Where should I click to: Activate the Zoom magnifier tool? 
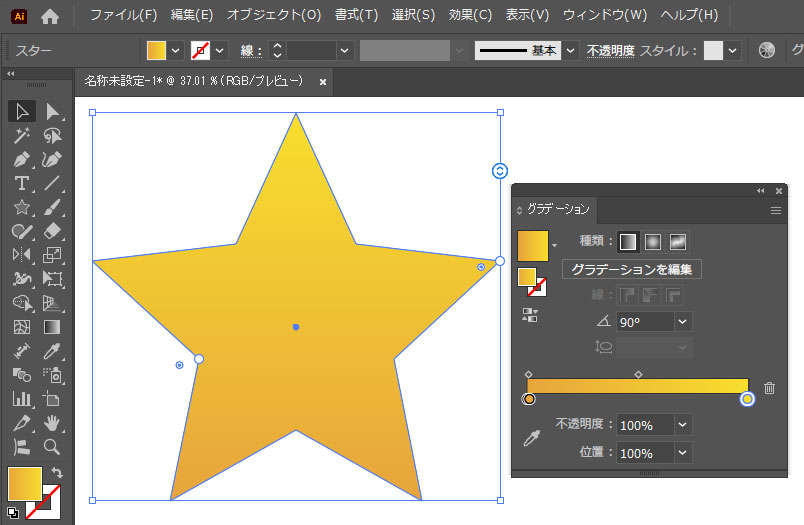pyautogui.click(x=53, y=447)
